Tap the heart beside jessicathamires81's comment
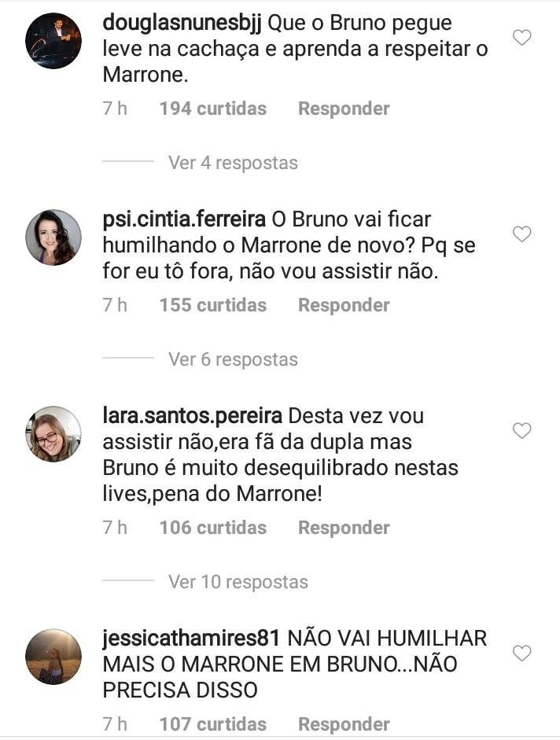The height and width of the screenshot is (740, 560). [521, 653]
